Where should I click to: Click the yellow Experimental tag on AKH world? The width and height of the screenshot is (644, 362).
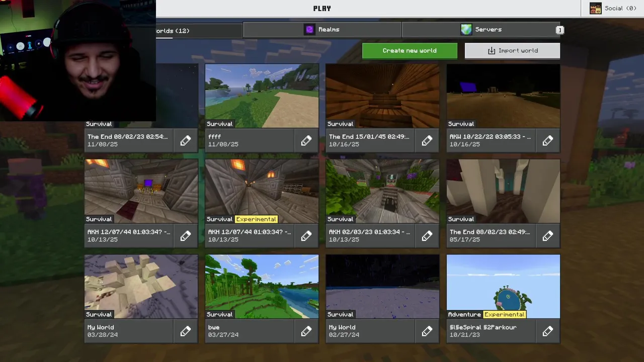click(256, 219)
